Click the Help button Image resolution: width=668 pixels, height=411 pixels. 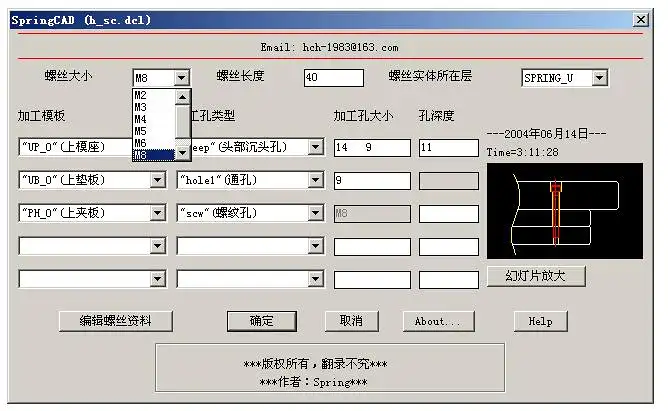coord(541,321)
